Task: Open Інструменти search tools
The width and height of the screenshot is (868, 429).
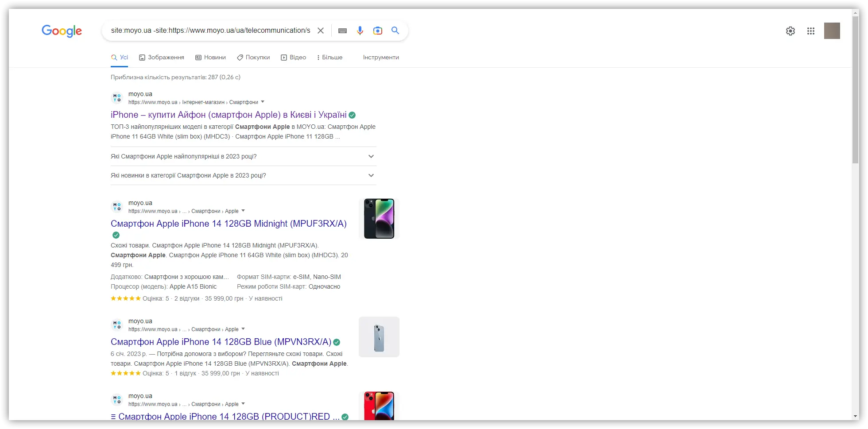Action: pyautogui.click(x=381, y=58)
